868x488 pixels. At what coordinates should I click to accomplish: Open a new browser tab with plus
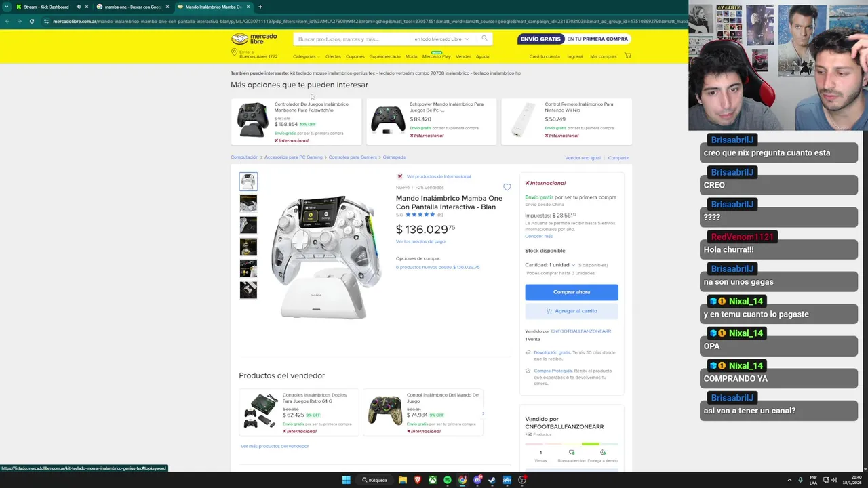[x=260, y=7]
